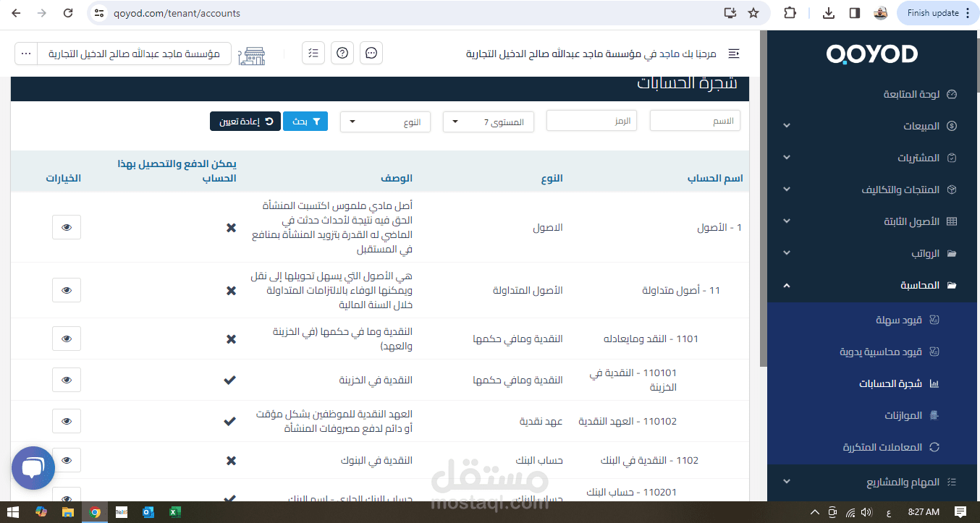Viewport: 980px width, 523px height.
Task: View site information icon in address bar
Action: pos(100,13)
